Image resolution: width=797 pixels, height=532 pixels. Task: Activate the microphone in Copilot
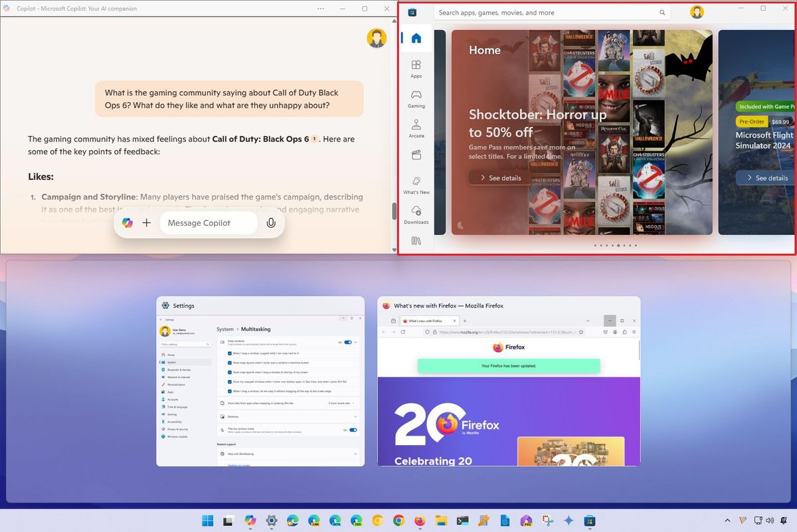(x=270, y=222)
